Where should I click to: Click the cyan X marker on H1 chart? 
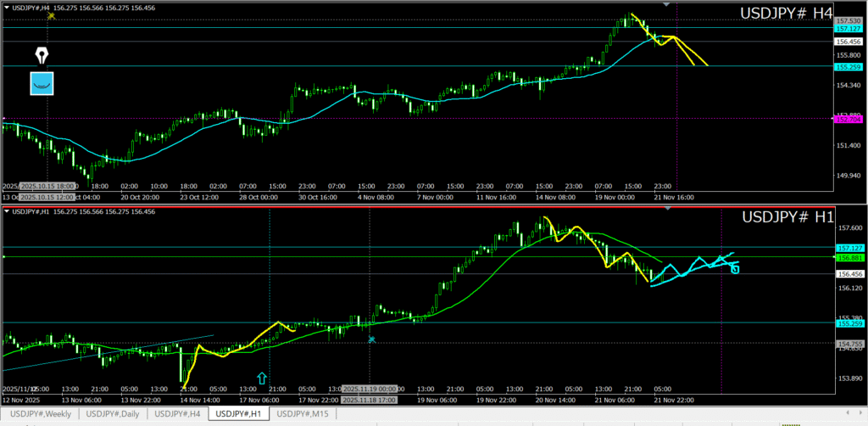click(x=371, y=339)
